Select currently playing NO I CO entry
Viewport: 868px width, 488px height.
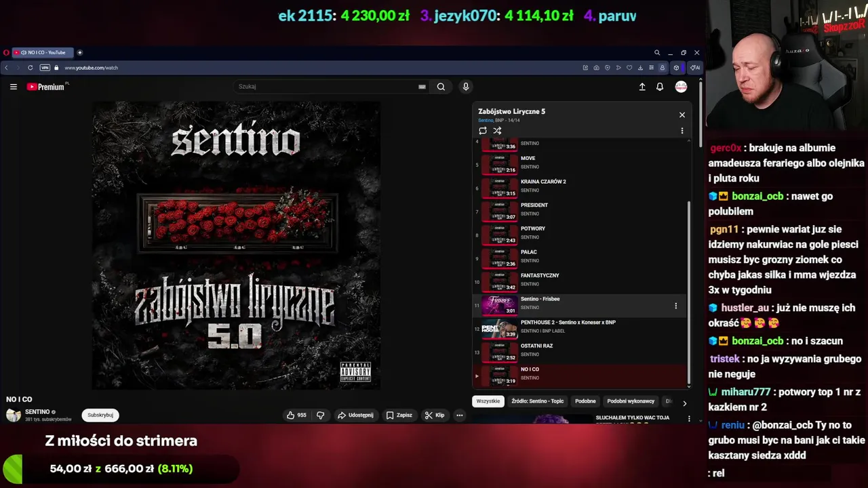click(580, 375)
